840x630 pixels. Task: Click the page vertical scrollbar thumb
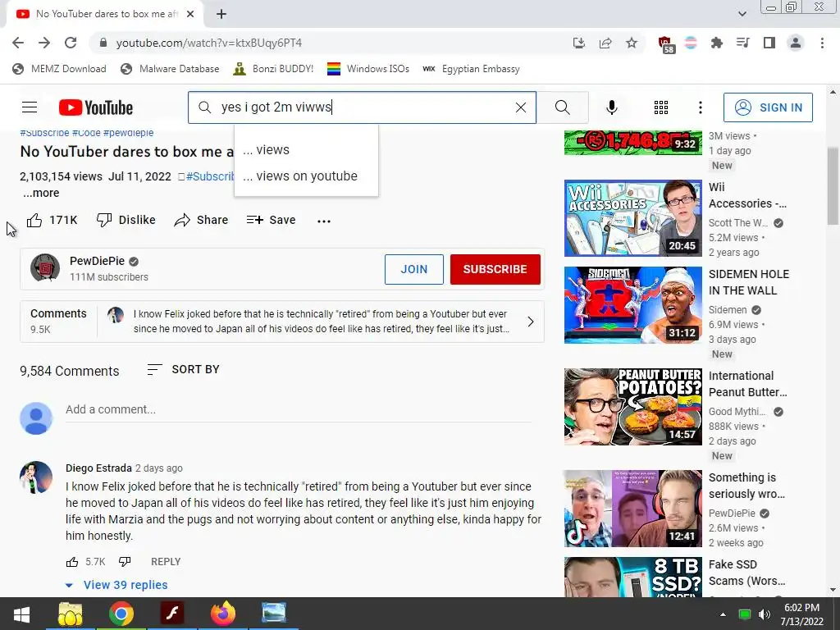pos(833,186)
